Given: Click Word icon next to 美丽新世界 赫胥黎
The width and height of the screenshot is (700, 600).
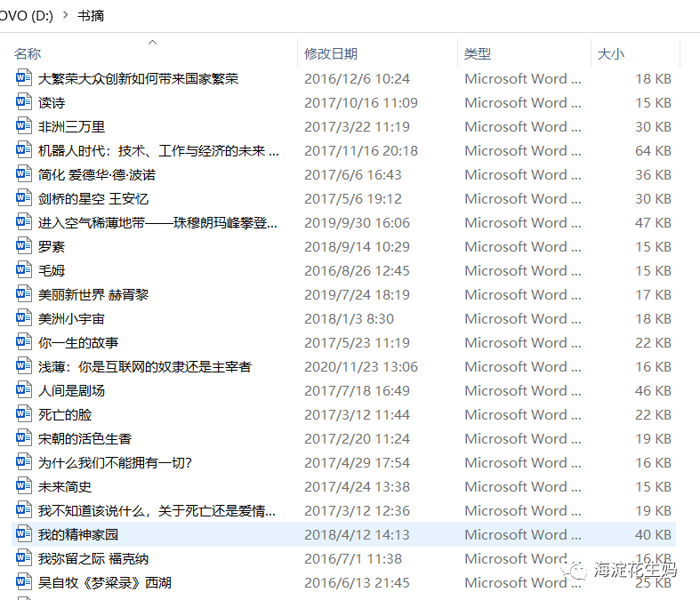Looking at the screenshot, I should click(x=24, y=294).
